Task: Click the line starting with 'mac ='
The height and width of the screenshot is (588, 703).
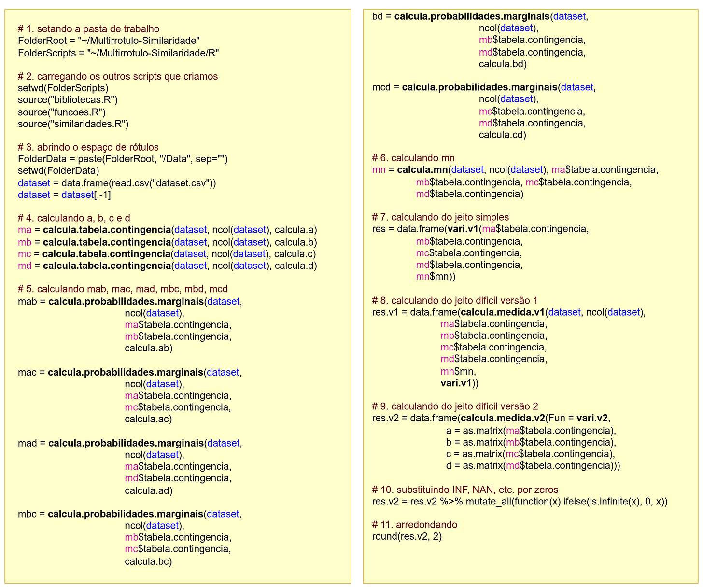Action: click(x=129, y=372)
